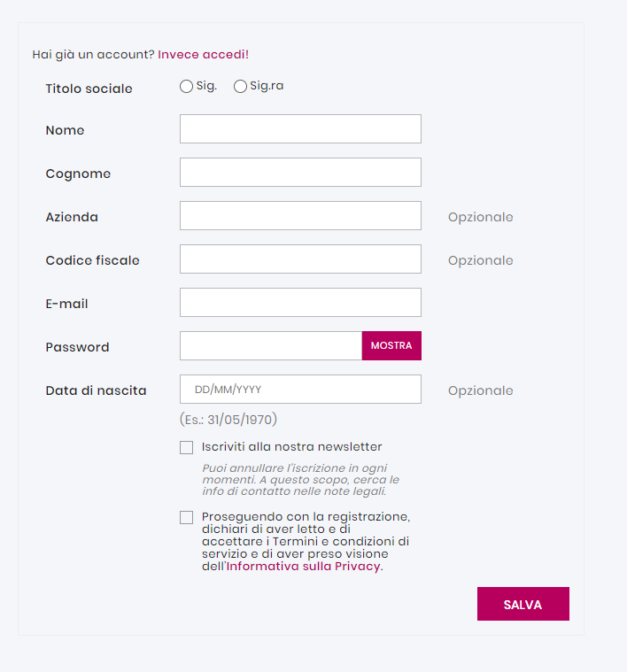This screenshot has height=672, width=627.
Task: Click the "Data di nascita" label text
Action: click(96, 390)
